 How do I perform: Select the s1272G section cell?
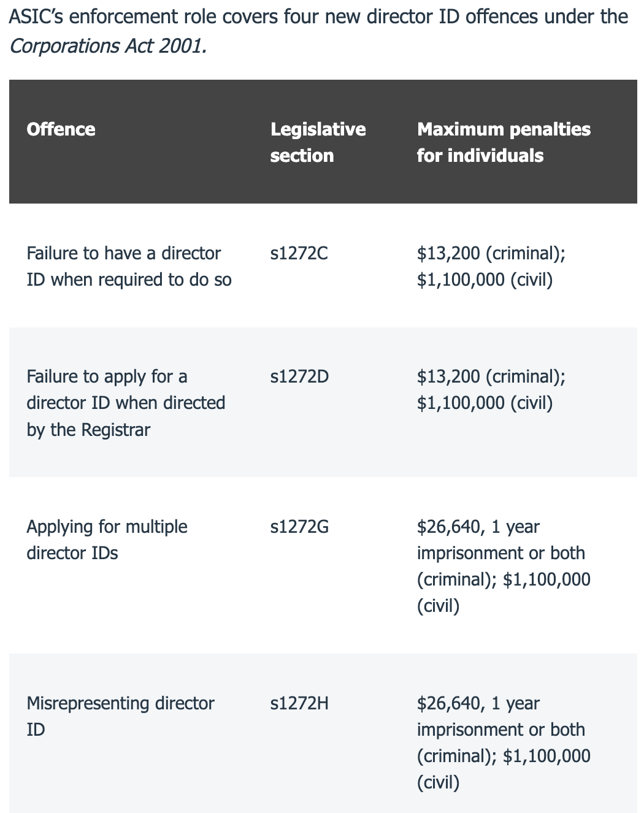[299, 527]
